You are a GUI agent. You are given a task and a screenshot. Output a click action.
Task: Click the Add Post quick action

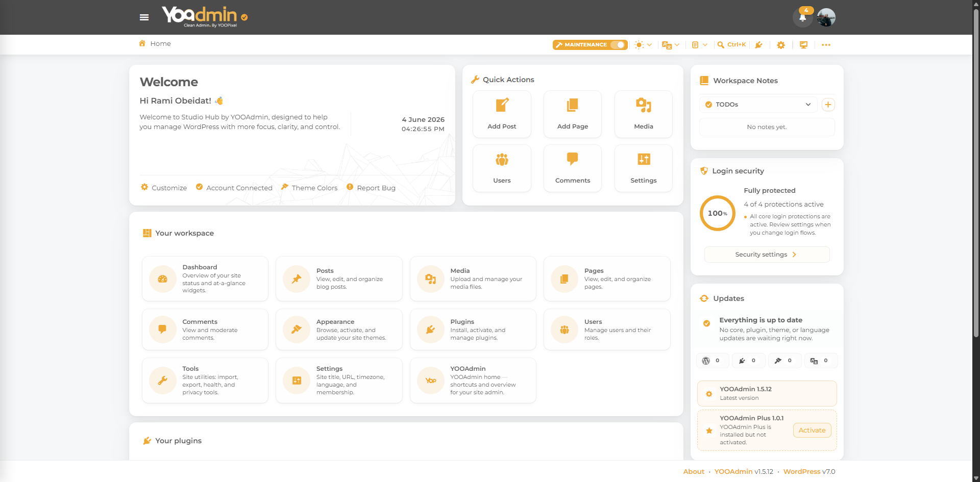coord(502,114)
